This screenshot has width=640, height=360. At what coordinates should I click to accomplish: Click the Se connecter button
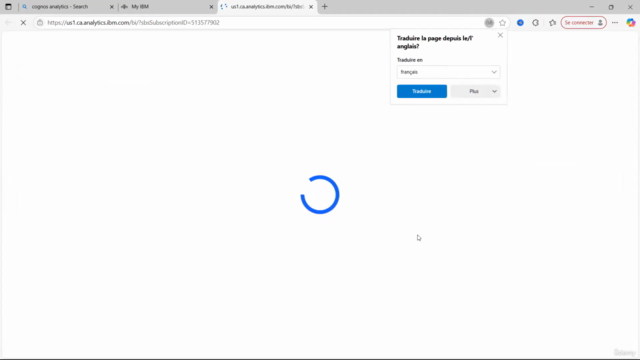point(584,23)
